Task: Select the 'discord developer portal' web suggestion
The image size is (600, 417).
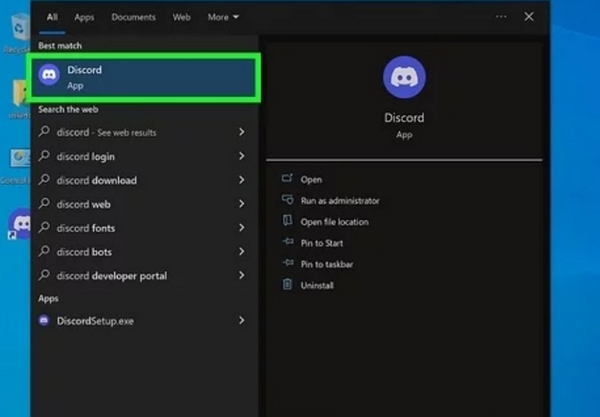Action: tap(111, 276)
